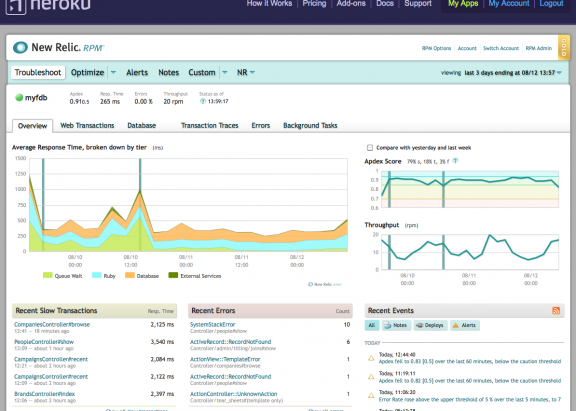Image resolution: width=576 pixels, height=411 pixels.
Task: Open CampaignsController#recent 2,084 ms transaction
Action: (x=51, y=359)
